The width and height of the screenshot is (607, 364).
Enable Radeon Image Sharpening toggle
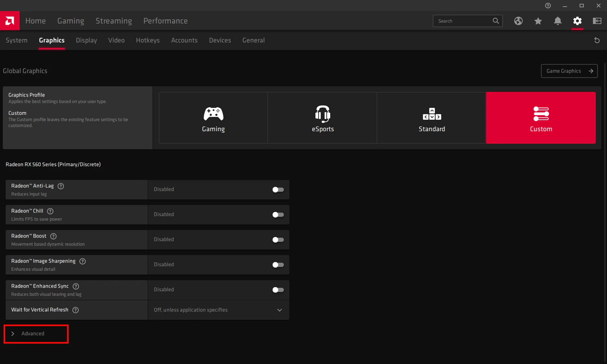click(278, 265)
